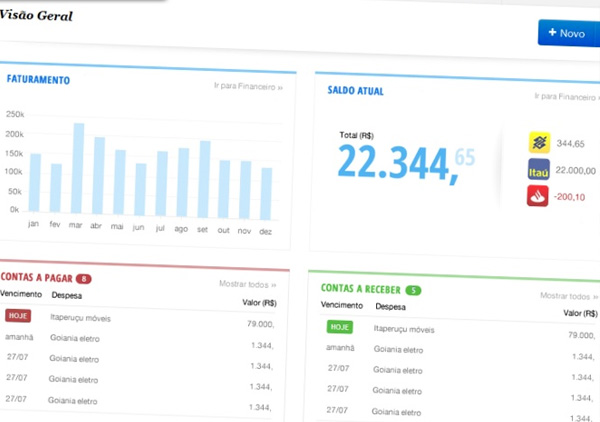
Task: Open Ir para Financeiro link in Faturamento
Action: tap(247, 87)
